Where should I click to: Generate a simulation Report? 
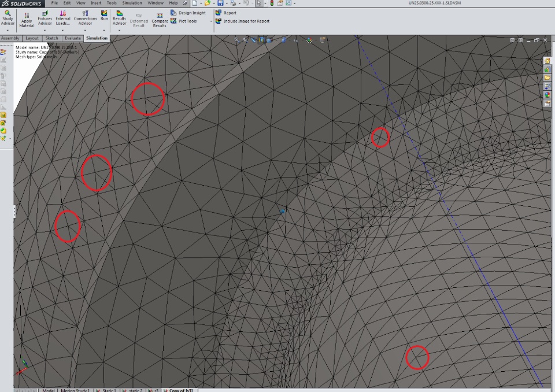[226, 13]
